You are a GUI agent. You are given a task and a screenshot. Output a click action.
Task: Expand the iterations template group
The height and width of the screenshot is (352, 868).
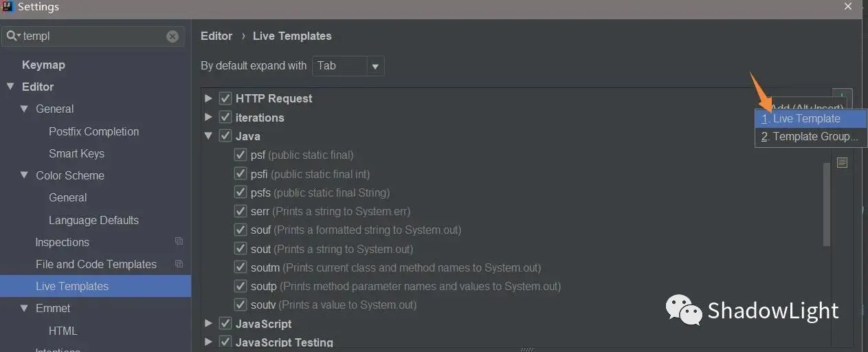pos(208,118)
